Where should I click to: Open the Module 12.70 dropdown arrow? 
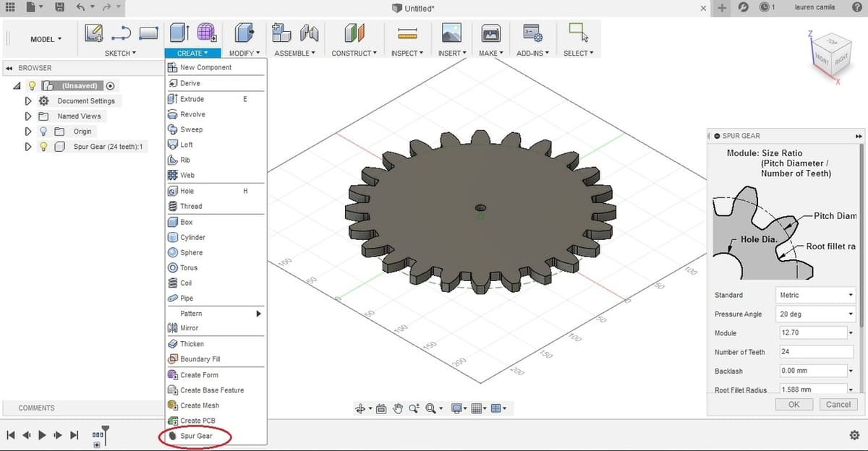[x=849, y=333]
